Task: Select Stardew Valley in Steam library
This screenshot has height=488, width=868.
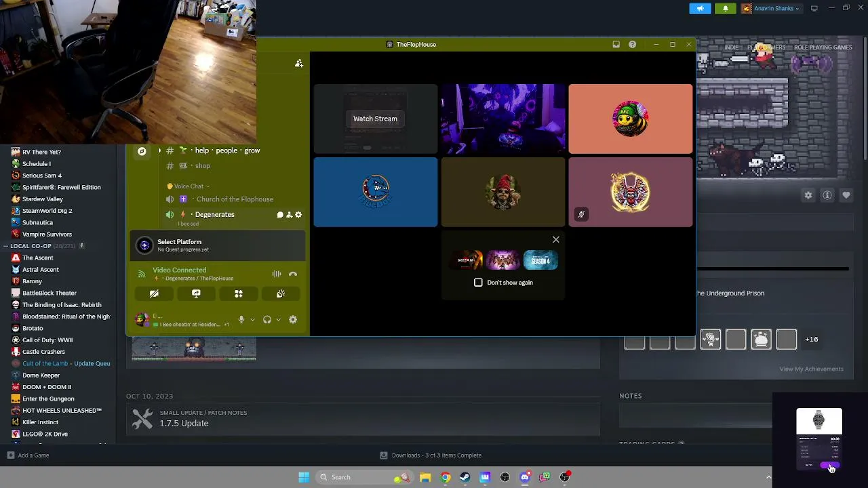Action: pos(43,199)
